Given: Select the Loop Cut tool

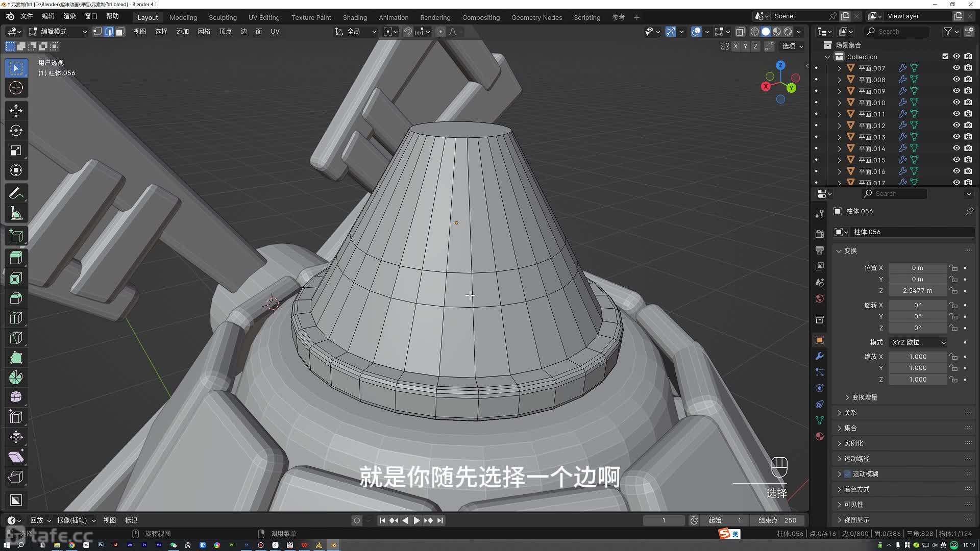Looking at the screenshot, I should point(16,318).
